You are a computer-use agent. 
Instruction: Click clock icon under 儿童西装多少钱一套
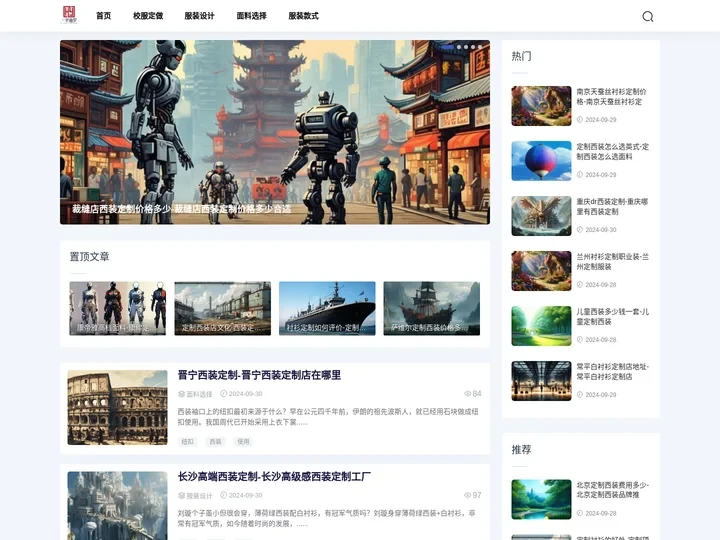point(579,340)
